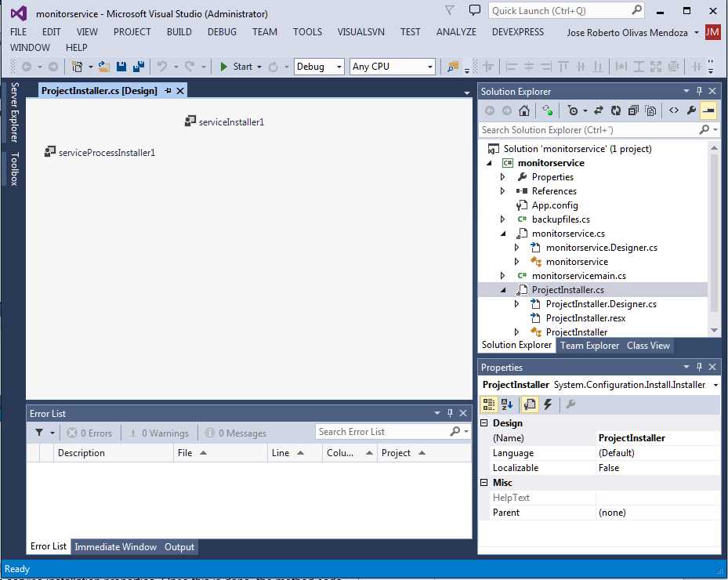
Task: Click the Solution Explorer search magnifier icon
Action: pyautogui.click(x=704, y=130)
